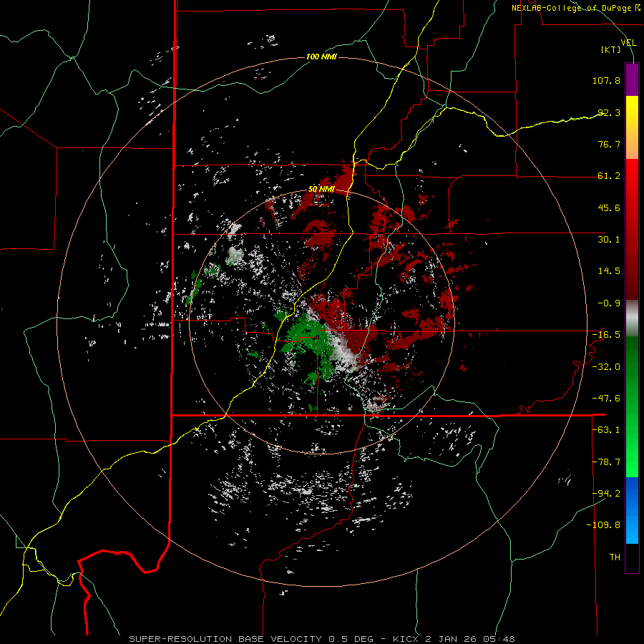The width and height of the screenshot is (644, 644).
Task: Select the -0.9 velocity scale value
Action: [x=609, y=303]
